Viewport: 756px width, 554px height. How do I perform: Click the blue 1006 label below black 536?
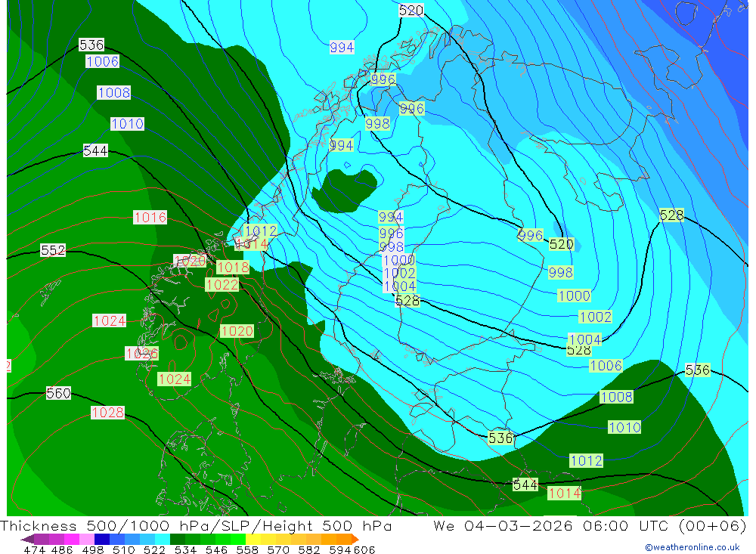(102, 61)
